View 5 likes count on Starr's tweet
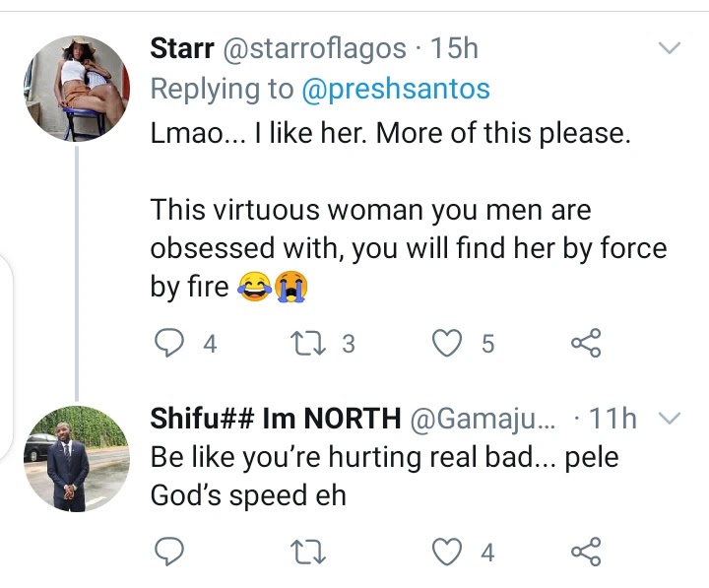Screen dimensions: 709x588 click(x=486, y=344)
